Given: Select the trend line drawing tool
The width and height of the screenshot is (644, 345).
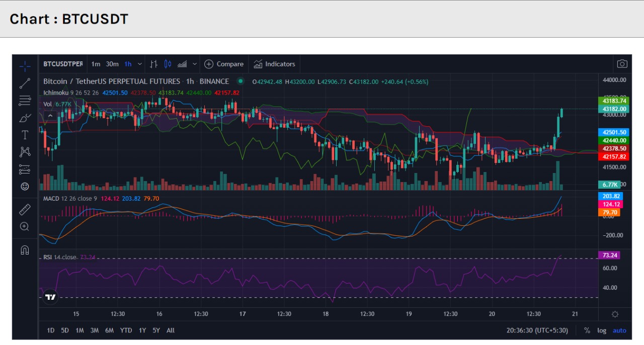Looking at the screenshot, I should [x=25, y=83].
